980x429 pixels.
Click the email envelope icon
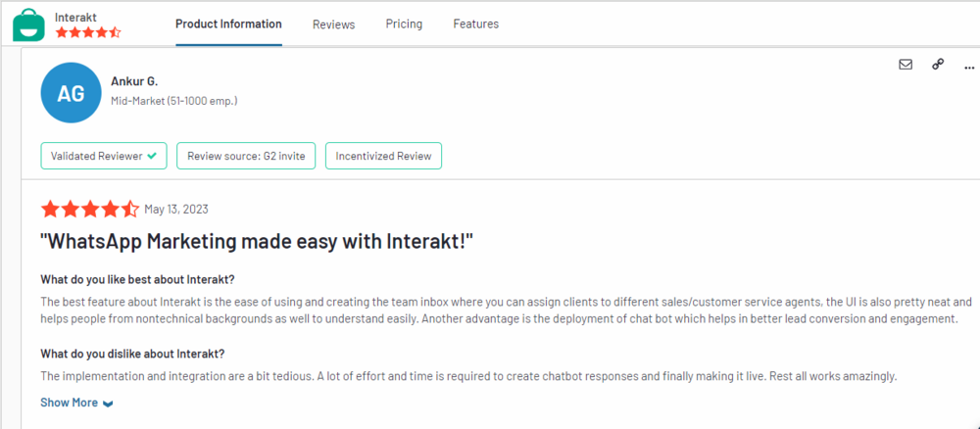coord(905,65)
